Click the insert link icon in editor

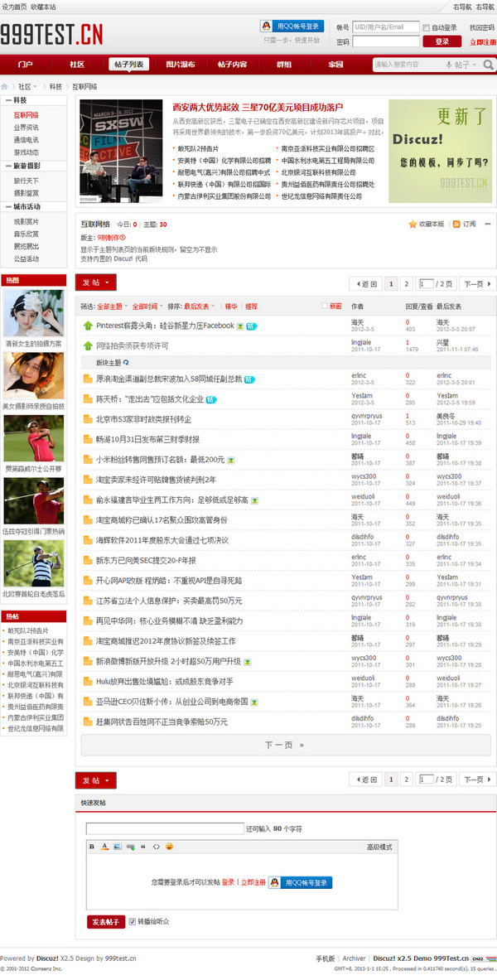(130, 847)
